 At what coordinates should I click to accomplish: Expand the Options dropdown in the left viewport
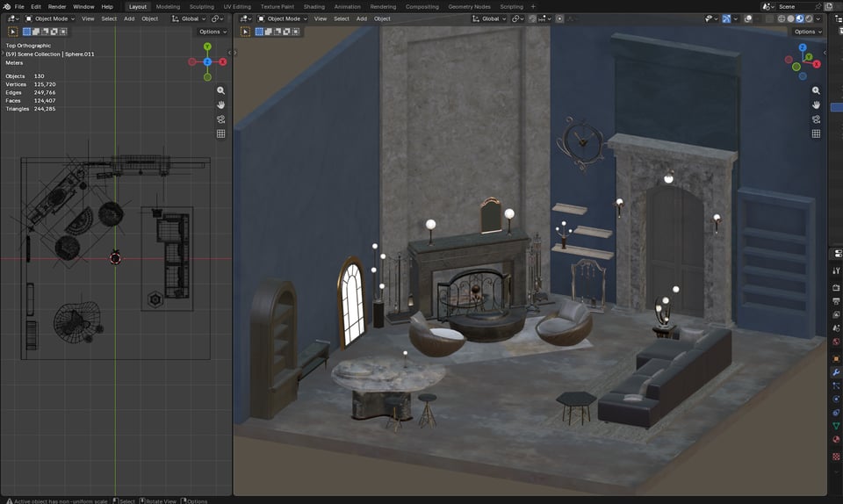(213, 32)
